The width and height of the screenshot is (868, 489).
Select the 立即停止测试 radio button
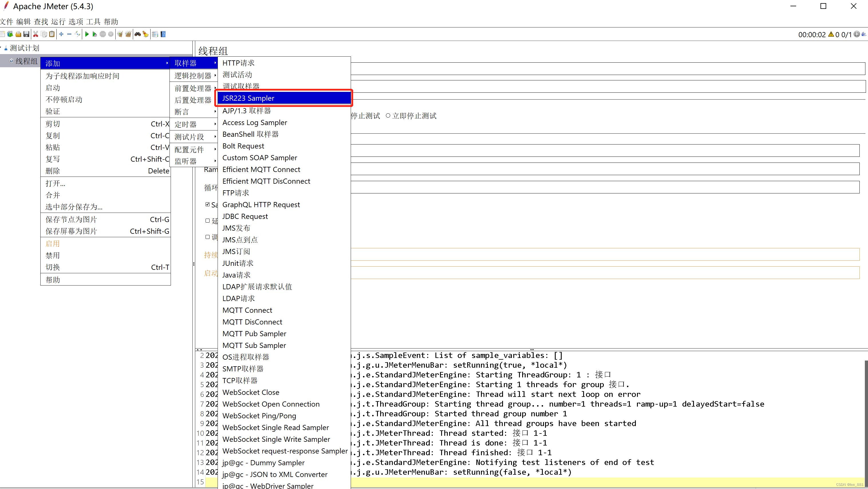pos(388,116)
